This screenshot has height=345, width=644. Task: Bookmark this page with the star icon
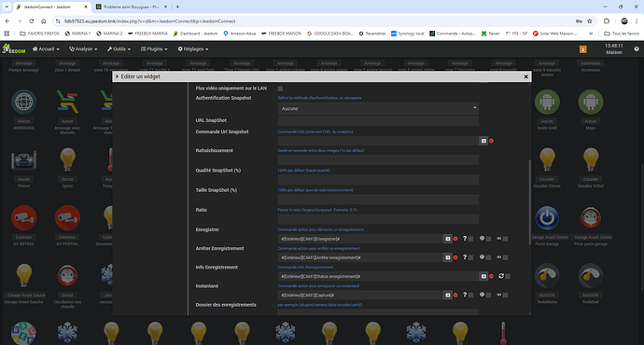[590, 21]
